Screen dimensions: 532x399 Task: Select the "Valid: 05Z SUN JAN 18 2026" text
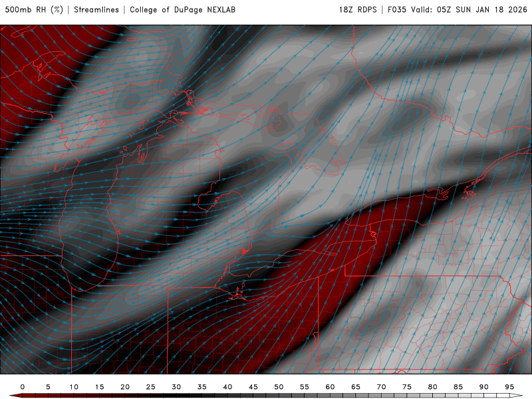pyautogui.click(x=469, y=9)
